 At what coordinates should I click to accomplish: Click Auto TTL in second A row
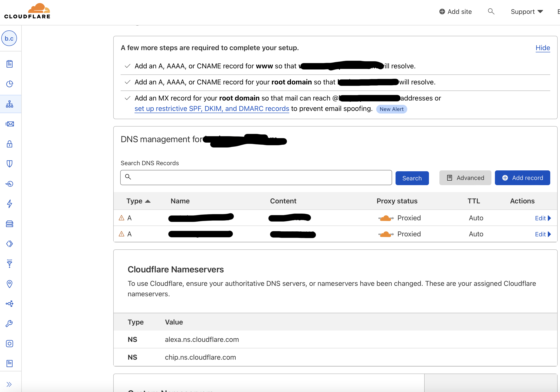tap(476, 234)
